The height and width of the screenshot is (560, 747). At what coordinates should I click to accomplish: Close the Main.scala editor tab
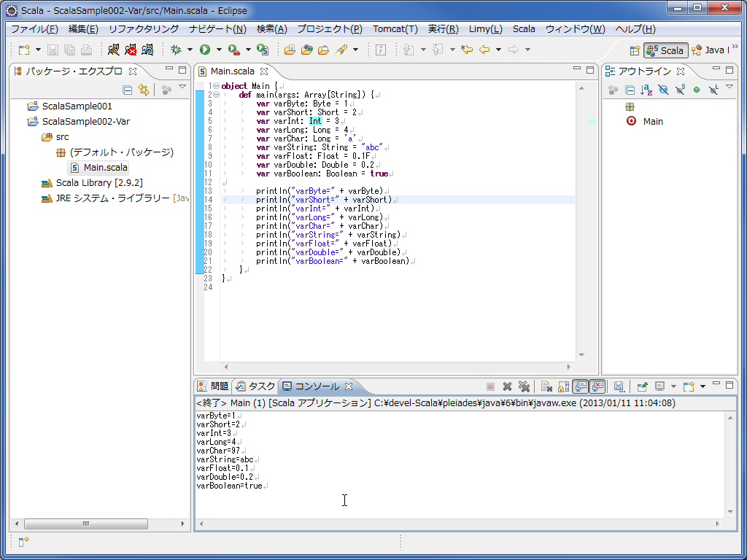tap(264, 71)
